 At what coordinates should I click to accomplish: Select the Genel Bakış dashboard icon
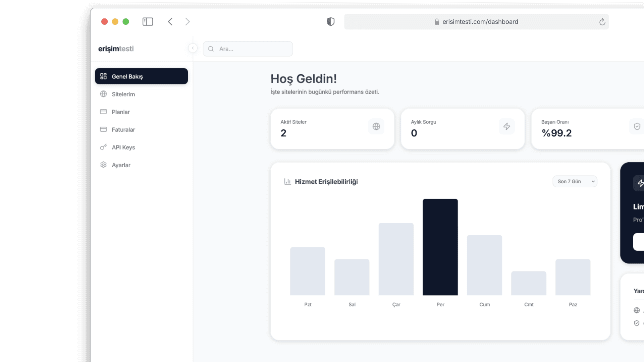[x=104, y=76]
